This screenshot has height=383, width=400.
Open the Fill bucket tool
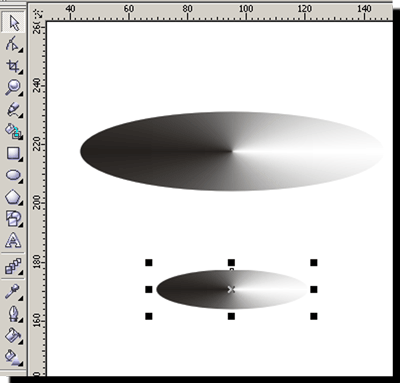click(13, 335)
